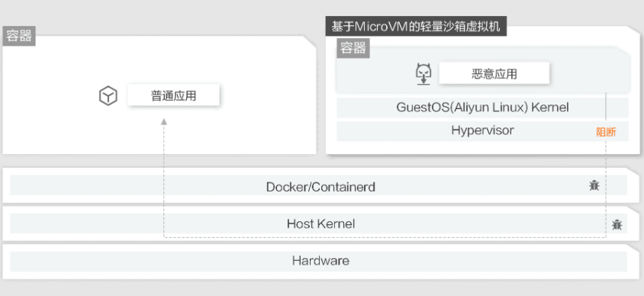The height and width of the screenshot is (296, 644).
Task: Click the 容器 label inside MicroVM panel
Action: [x=353, y=49]
